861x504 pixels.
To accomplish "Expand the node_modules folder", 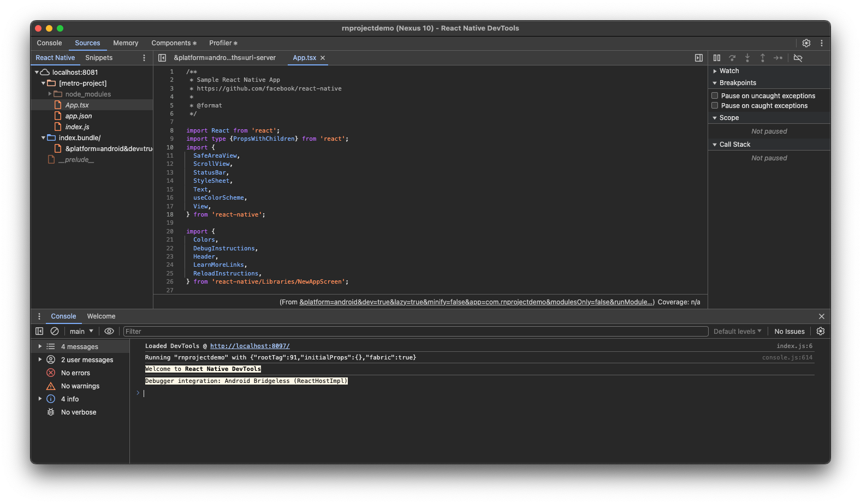I will 50,94.
